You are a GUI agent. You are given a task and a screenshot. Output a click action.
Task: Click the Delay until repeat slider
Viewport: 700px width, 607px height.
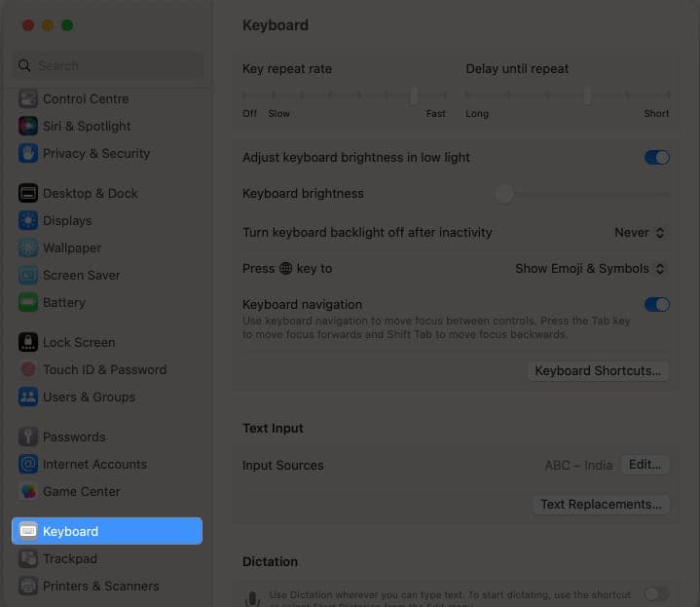[x=568, y=95]
